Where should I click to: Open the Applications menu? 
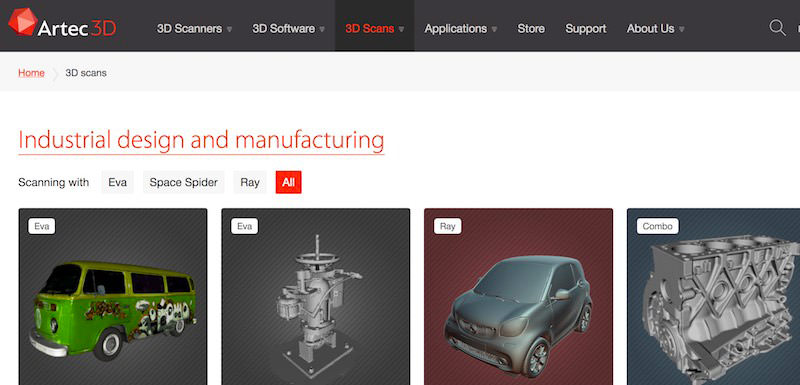click(x=456, y=29)
